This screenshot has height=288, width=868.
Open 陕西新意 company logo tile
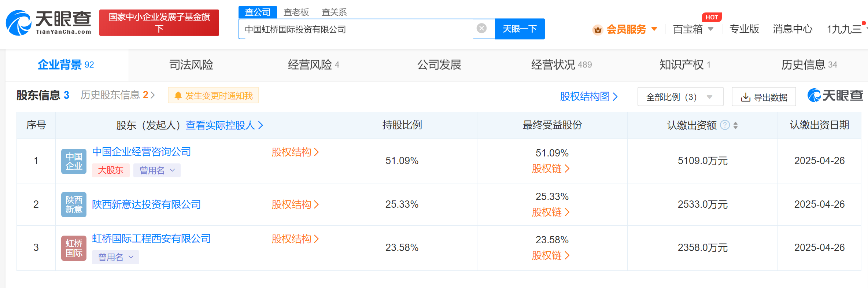(74, 204)
